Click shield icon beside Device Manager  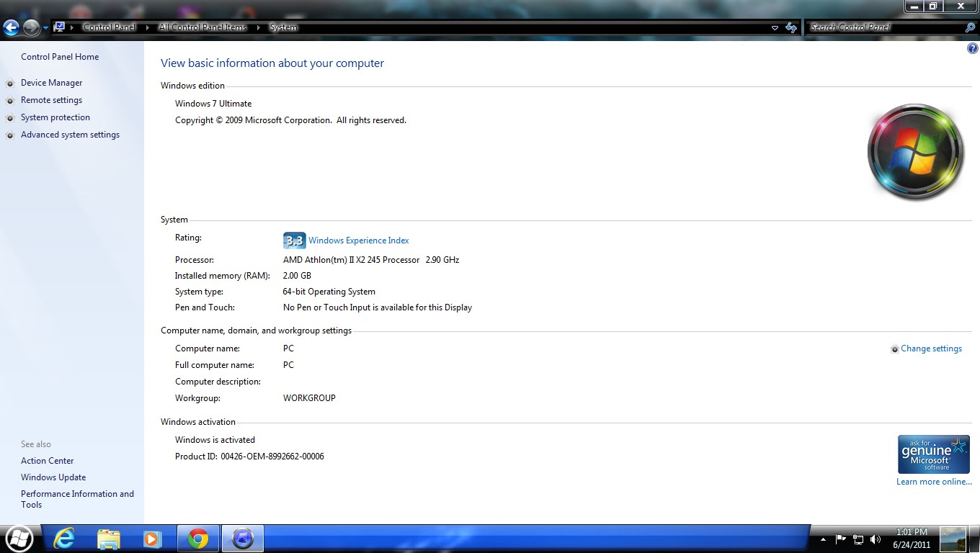point(10,84)
